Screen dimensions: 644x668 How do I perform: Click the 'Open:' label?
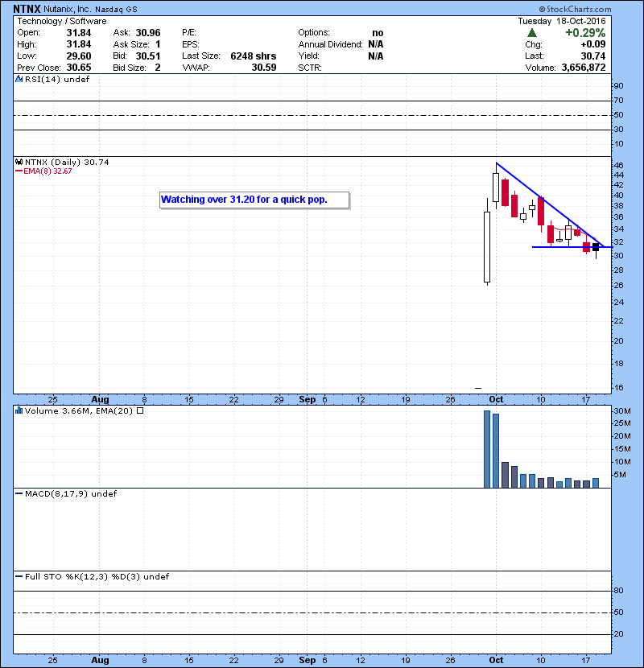28,33
